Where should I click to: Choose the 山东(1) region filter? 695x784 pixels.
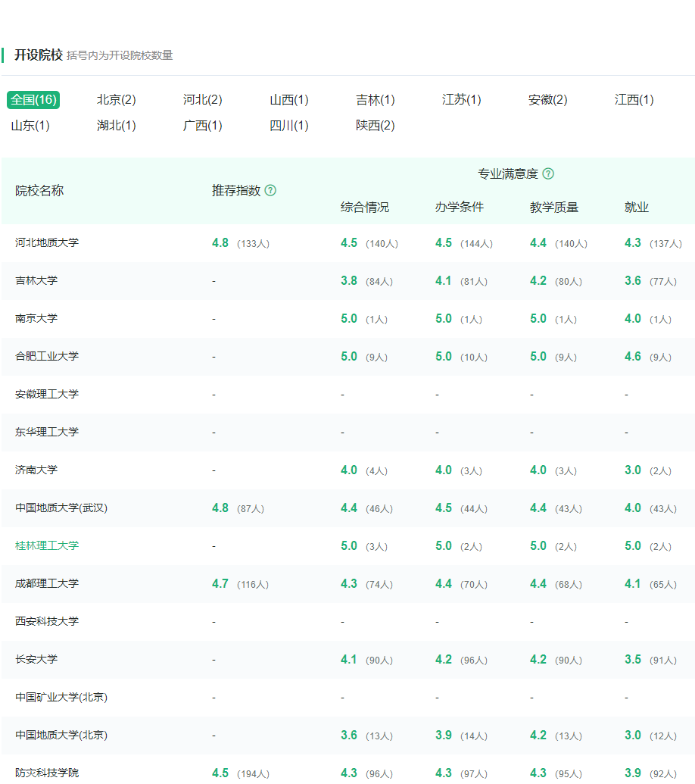[30, 126]
